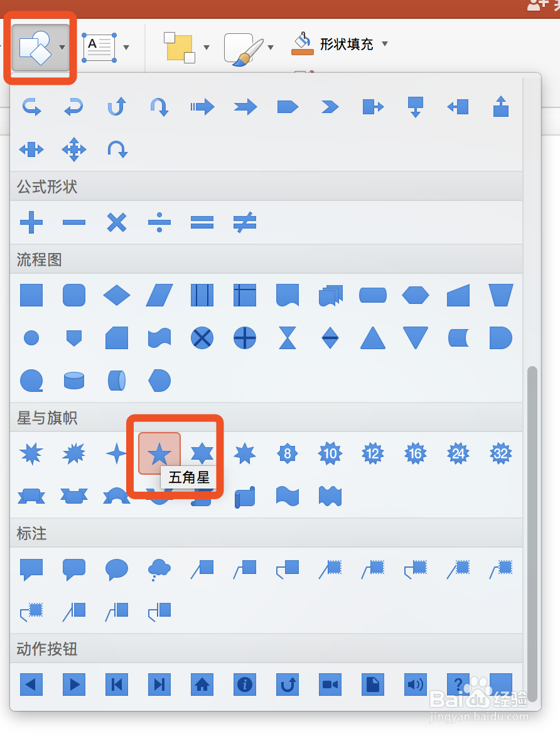Choose the division sign equation shape

point(159,222)
